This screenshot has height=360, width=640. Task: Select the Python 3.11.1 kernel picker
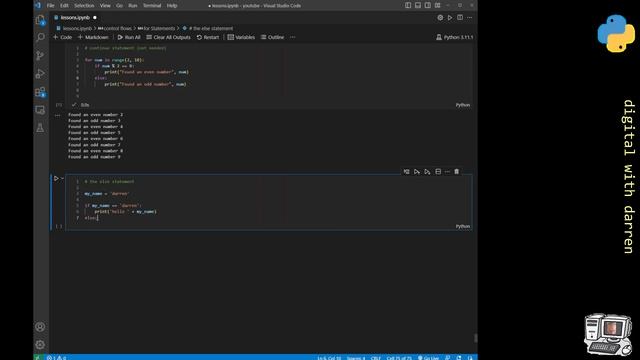tap(455, 37)
